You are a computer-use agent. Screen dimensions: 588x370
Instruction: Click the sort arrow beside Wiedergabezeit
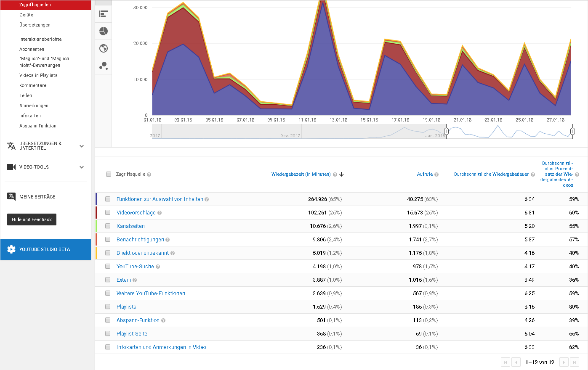(x=341, y=174)
